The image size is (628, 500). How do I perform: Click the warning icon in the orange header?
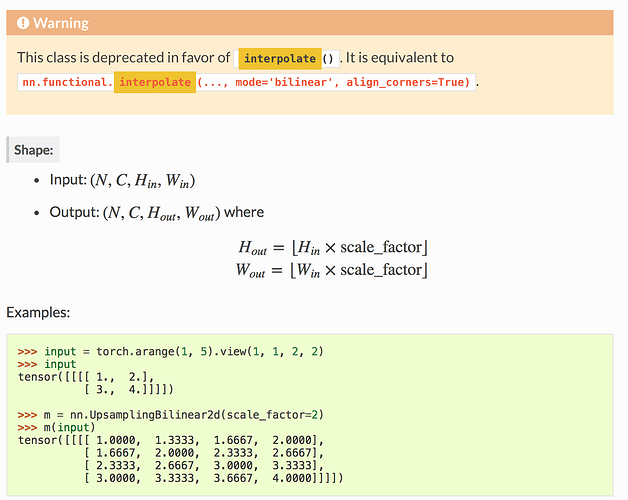(x=24, y=23)
